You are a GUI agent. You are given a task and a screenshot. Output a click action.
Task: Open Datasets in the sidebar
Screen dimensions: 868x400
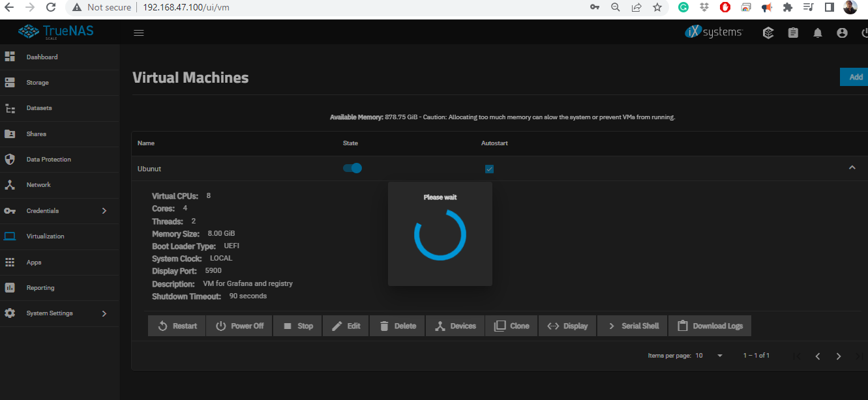pyautogui.click(x=59, y=108)
